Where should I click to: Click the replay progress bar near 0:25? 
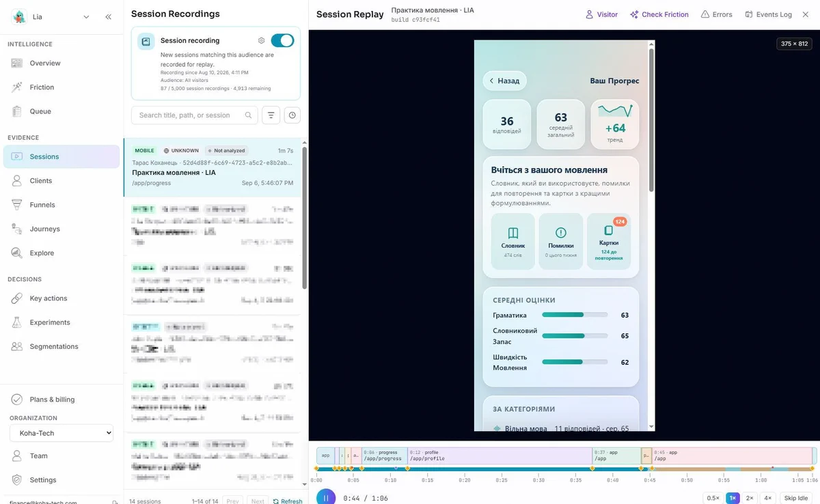click(x=502, y=468)
